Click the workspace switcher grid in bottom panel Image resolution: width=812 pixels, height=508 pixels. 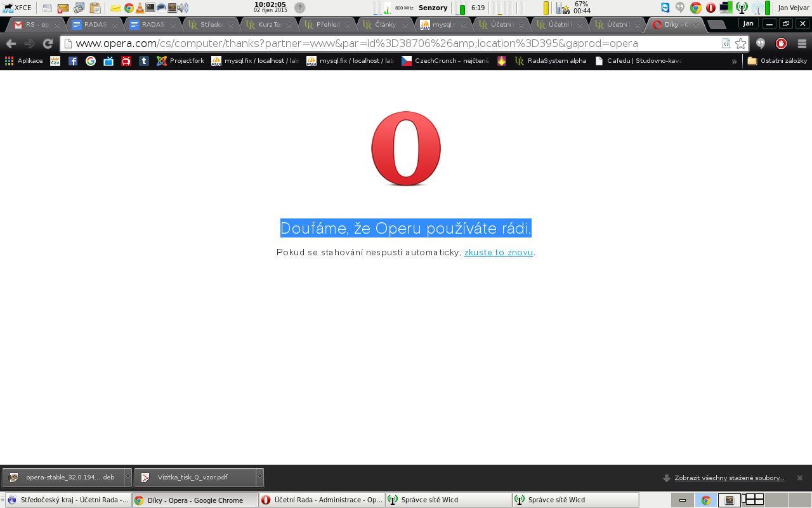point(753,500)
